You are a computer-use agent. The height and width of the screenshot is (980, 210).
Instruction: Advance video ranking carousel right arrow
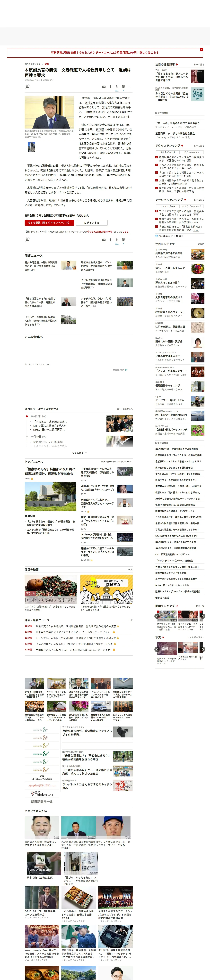[x=203, y=616]
